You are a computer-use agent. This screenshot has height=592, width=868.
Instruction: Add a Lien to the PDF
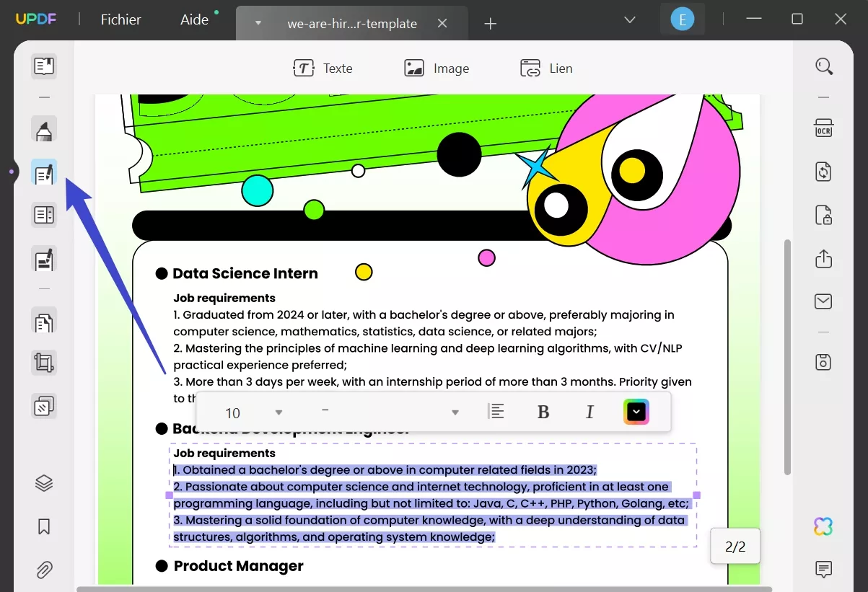tap(546, 69)
